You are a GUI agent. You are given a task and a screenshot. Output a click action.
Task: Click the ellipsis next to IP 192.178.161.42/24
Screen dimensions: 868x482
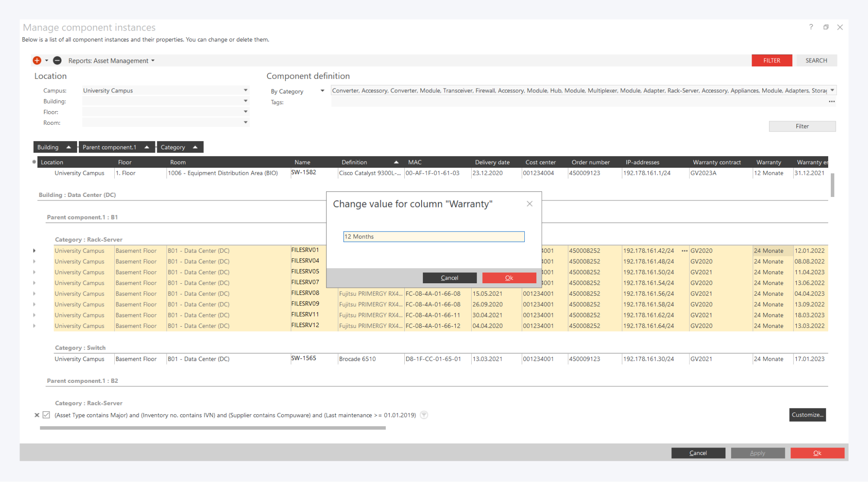click(684, 251)
